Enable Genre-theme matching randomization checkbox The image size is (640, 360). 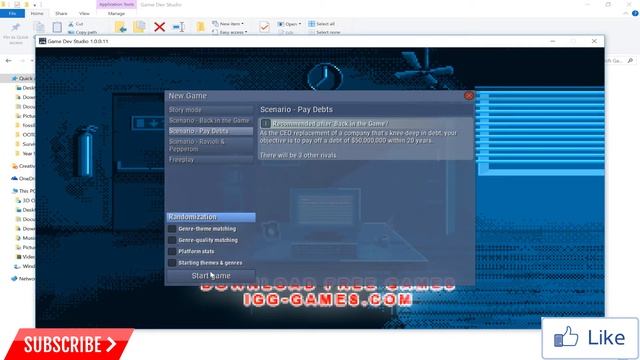pos(172,229)
